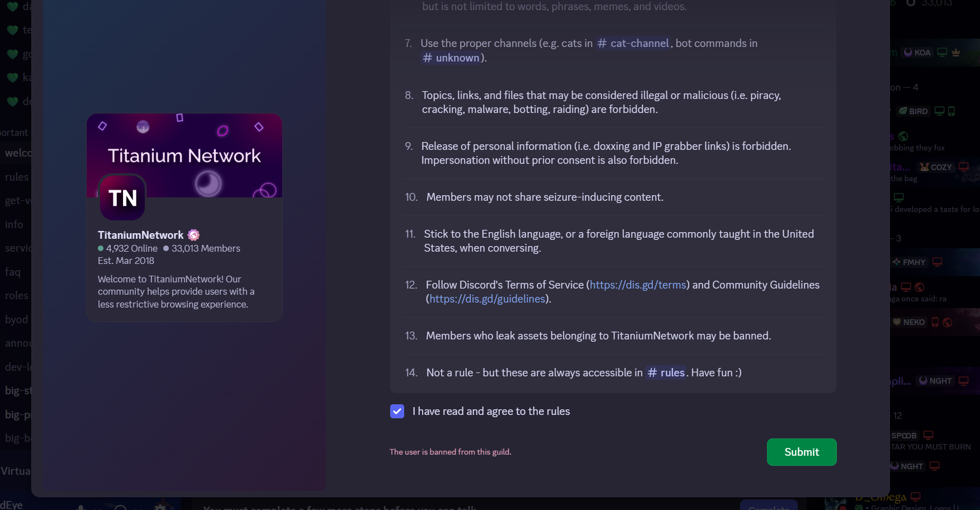This screenshot has width=980, height=510.
Task: Click the hash icon in cat-channel mention
Action: pyautogui.click(x=602, y=44)
